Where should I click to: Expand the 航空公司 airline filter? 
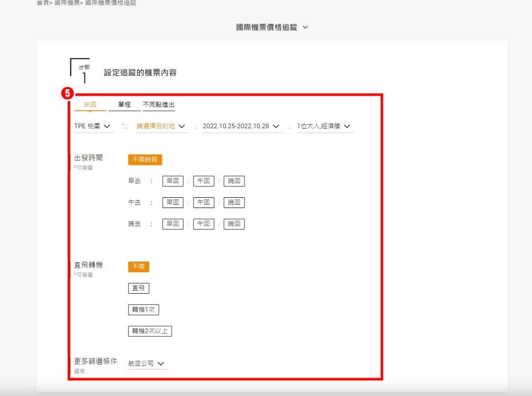click(x=146, y=364)
